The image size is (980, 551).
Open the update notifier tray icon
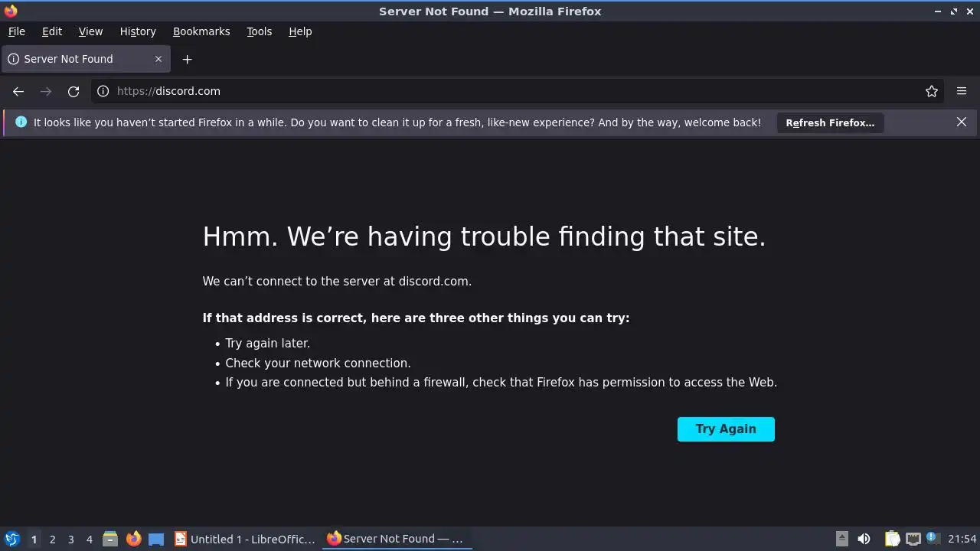932,538
